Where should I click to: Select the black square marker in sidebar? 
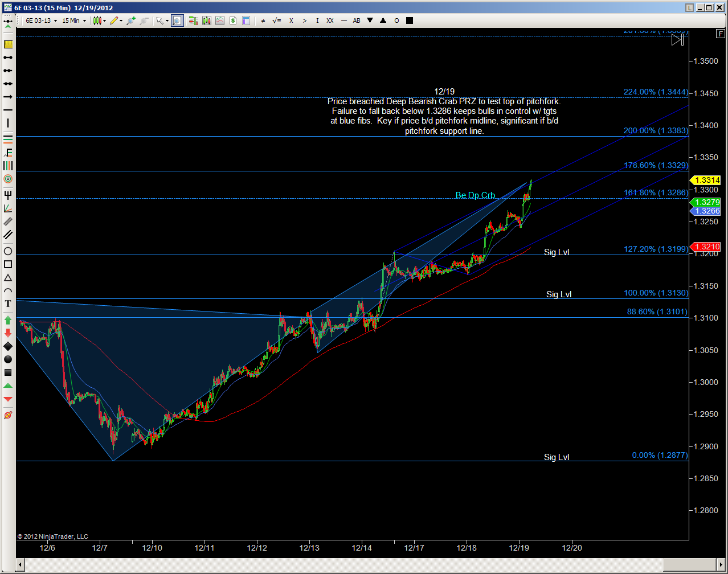(8, 372)
